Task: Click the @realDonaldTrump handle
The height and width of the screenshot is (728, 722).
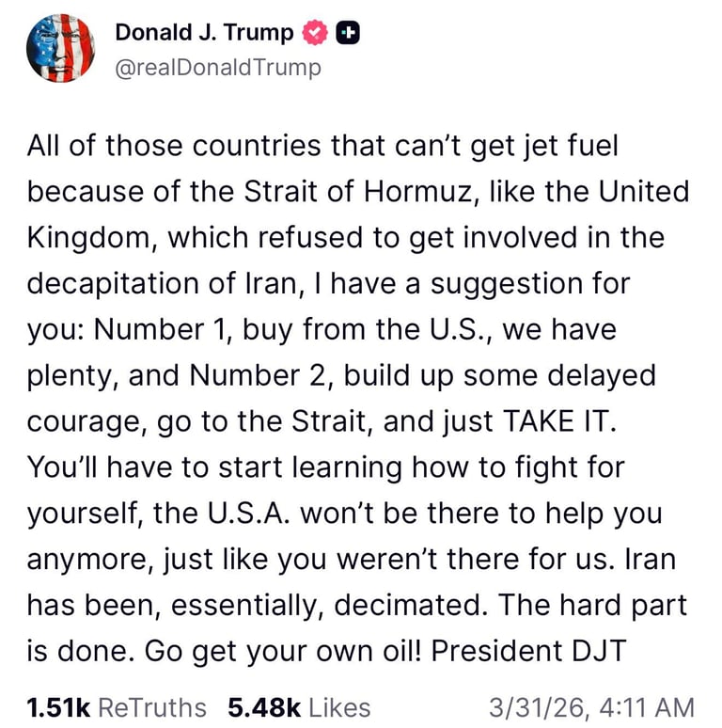Action: point(217,68)
